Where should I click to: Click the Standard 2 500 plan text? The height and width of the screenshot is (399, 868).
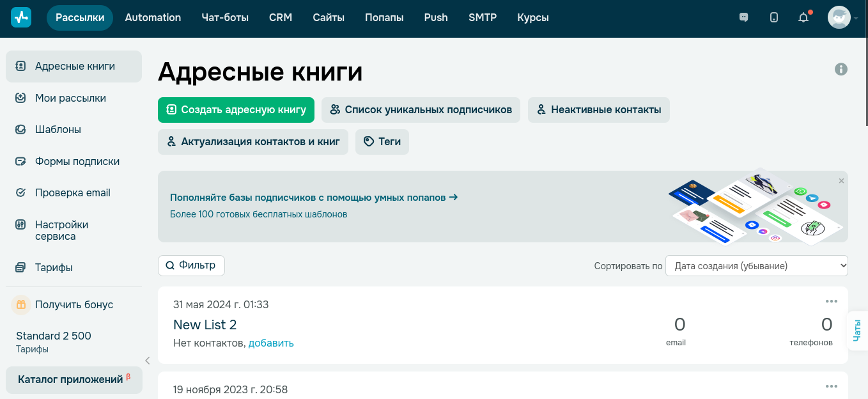click(54, 336)
